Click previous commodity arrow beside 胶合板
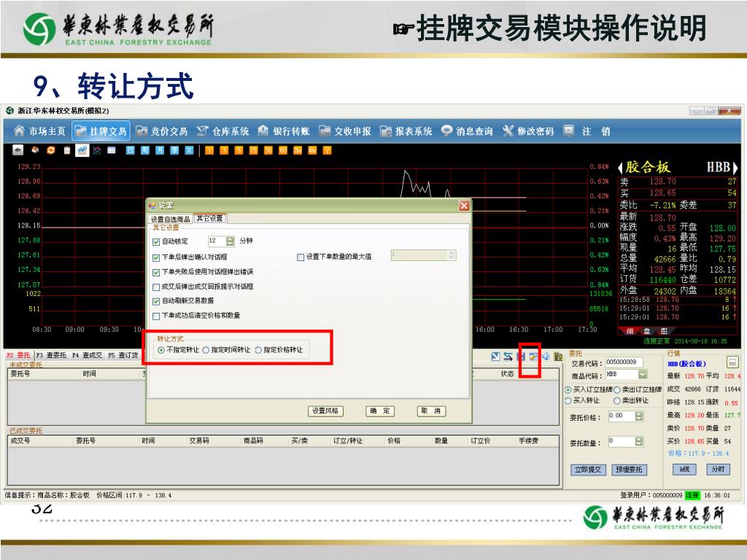747x560 pixels. click(620, 168)
